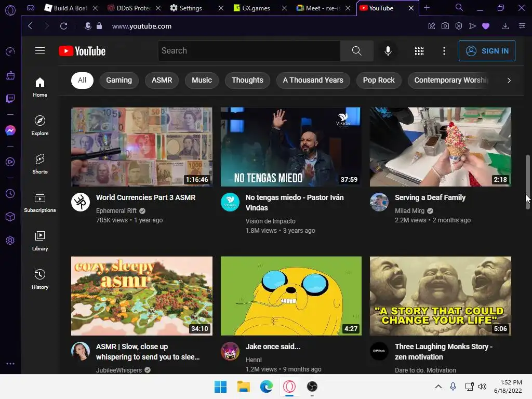Open Easy Setup sliders icon
Viewport: 532px width, 399px height.
[522, 26]
